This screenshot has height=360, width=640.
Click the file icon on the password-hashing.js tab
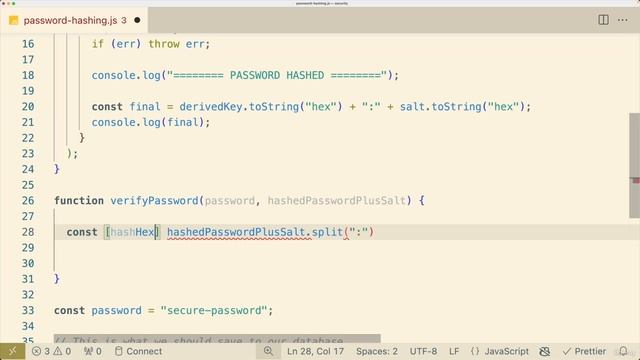click(13, 20)
